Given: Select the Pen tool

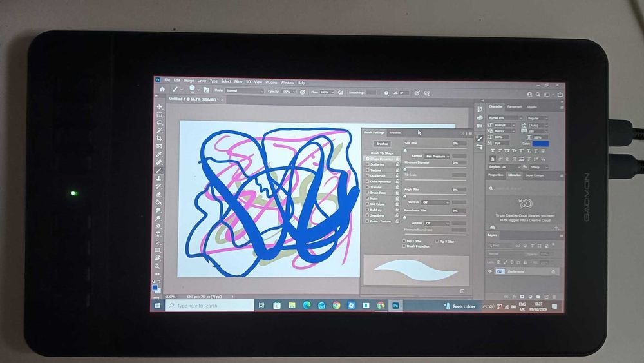Looking at the screenshot, I should (x=158, y=226).
